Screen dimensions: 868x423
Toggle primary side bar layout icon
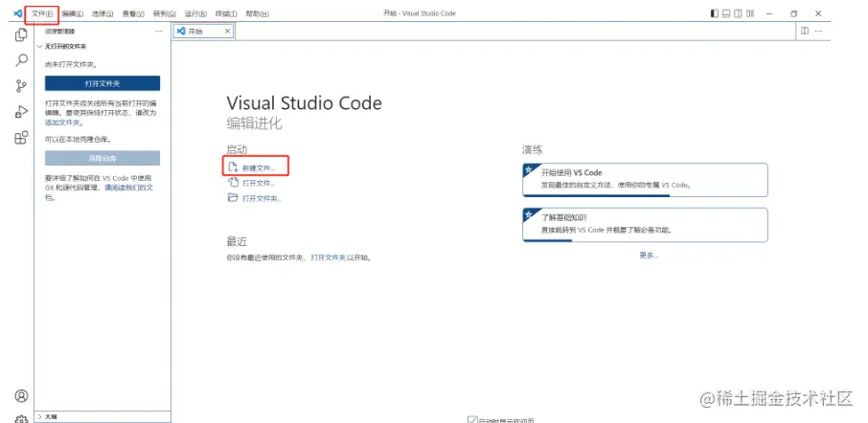point(715,13)
